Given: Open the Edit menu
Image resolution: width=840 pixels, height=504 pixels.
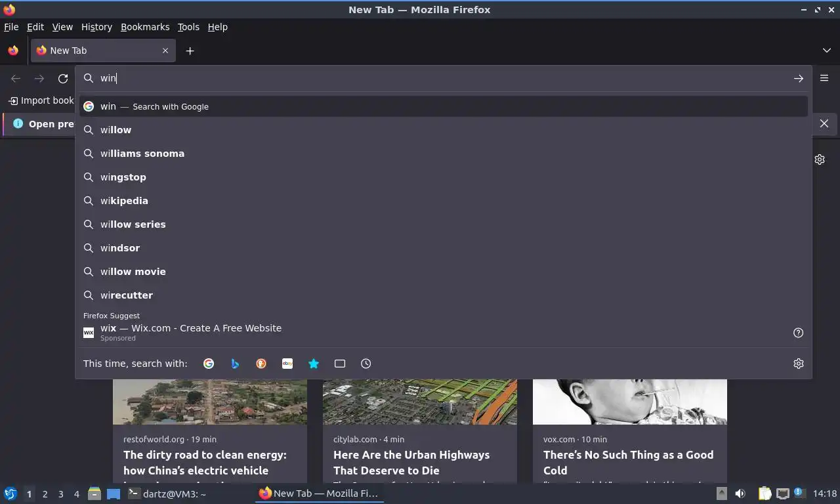Looking at the screenshot, I should [35, 27].
